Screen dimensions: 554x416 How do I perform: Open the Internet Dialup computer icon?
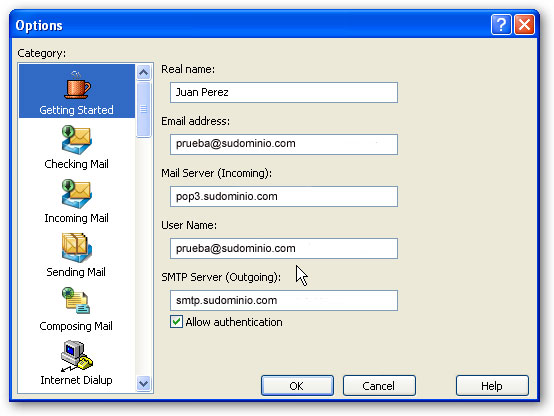point(77,356)
